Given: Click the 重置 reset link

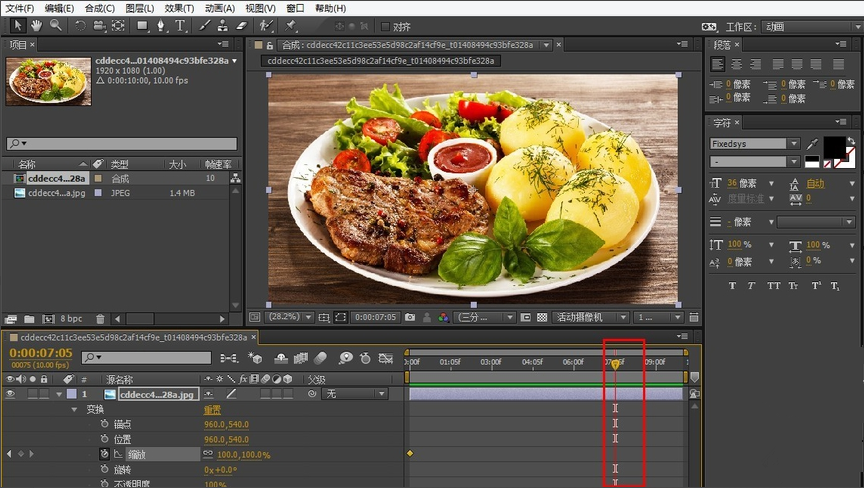Looking at the screenshot, I should pos(213,410).
